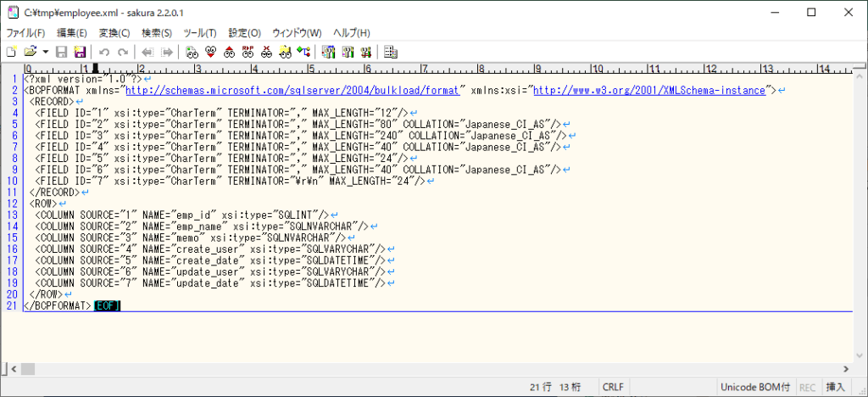Image resolution: width=868 pixels, height=397 pixels.
Task: Undo last edit toolbar arrow
Action: (x=104, y=53)
